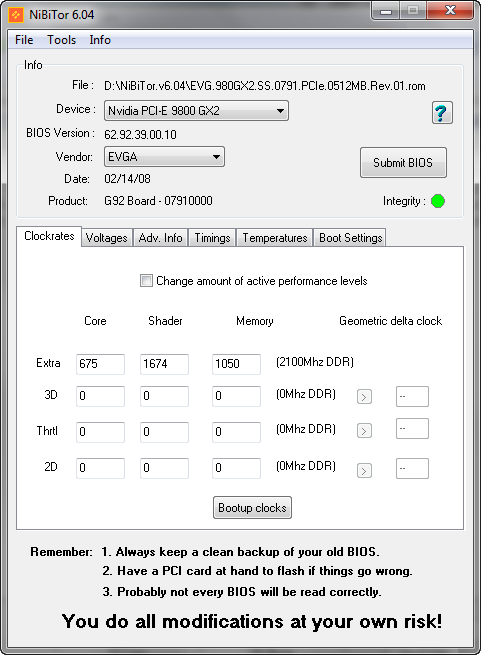Focus the 3D Core clock field
This screenshot has width=481, height=655.
[x=100, y=396]
